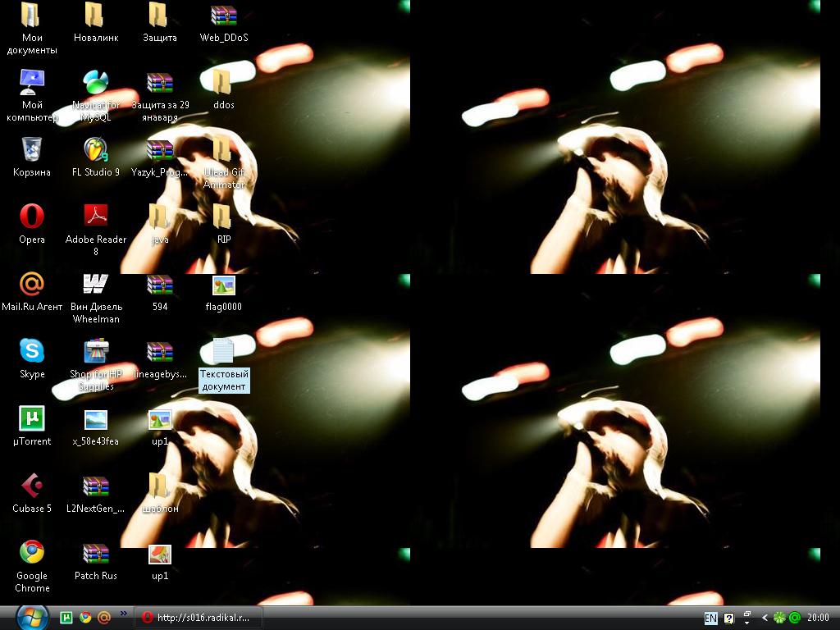Select the up1 file with green cone icon
This screenshot has height=630, width=840.
pos(160,419)
